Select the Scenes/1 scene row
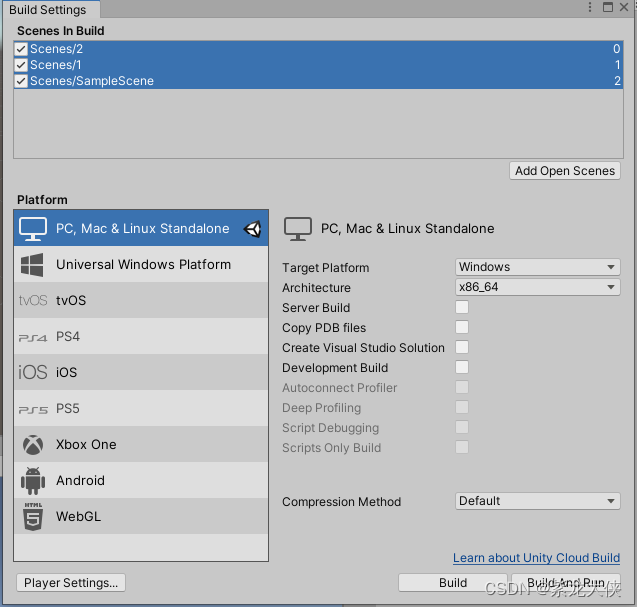The width and height of the screenshot is (637, 607). point(318,65)
